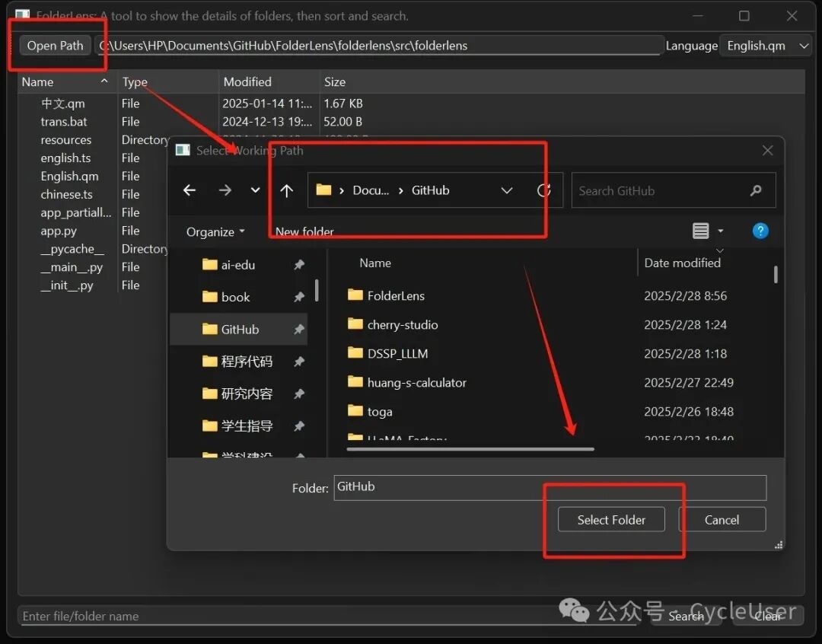This screenshot has height=644, width=822.
Task: Go forward in the folder dialog
Action: click(225, 190)
